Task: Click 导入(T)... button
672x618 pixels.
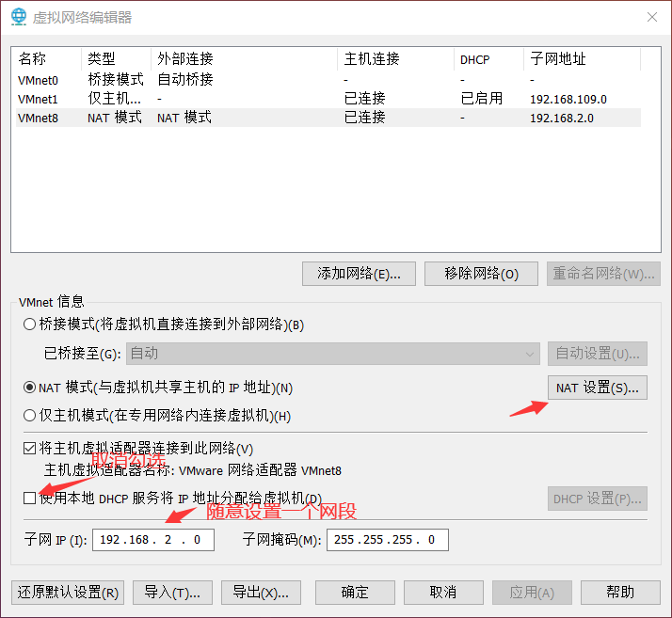Action: [x=173, y=593]
